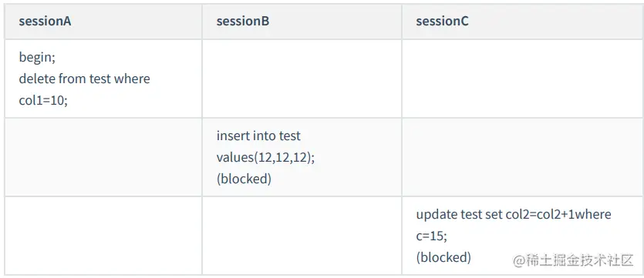Click empty sessionB cell beside the delete statement

point(302,79)
